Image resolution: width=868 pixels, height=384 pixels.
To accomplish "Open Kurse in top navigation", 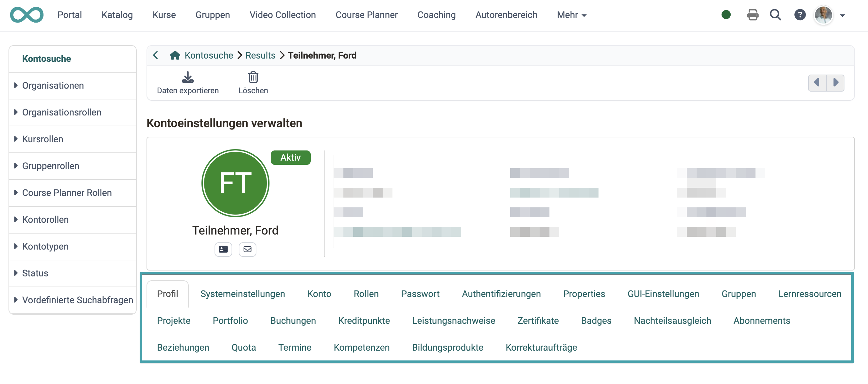I will click(x=164, y=15).
